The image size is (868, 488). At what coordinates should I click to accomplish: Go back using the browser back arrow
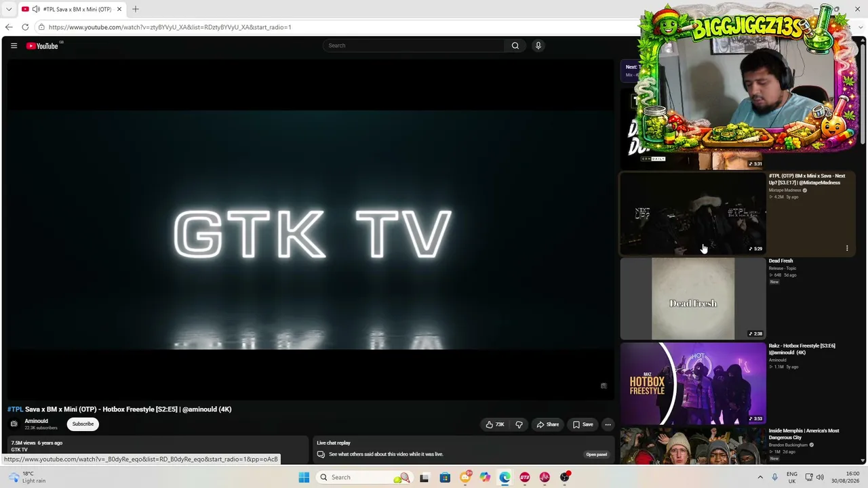9,27
